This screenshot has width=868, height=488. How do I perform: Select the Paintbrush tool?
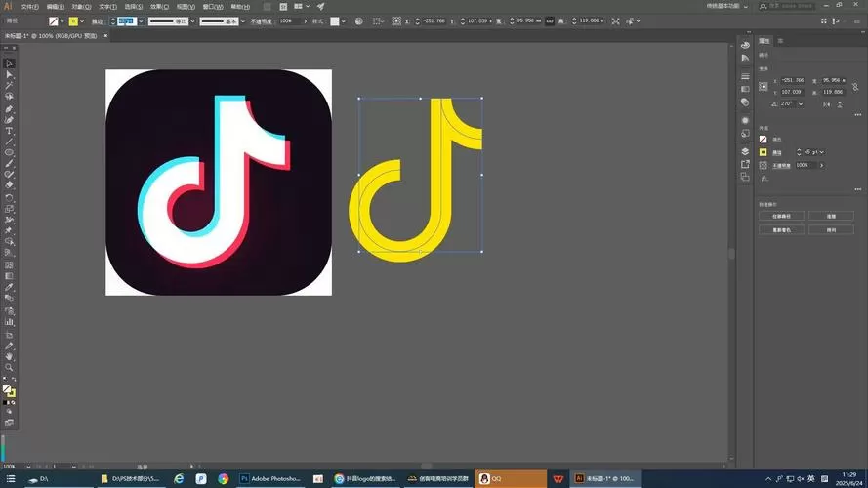(9, 164)
